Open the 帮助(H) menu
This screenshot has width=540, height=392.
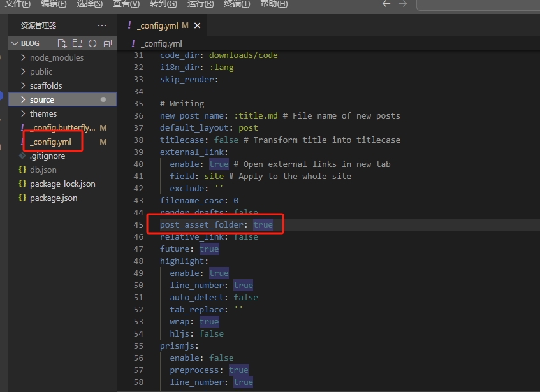pos(274,4)
